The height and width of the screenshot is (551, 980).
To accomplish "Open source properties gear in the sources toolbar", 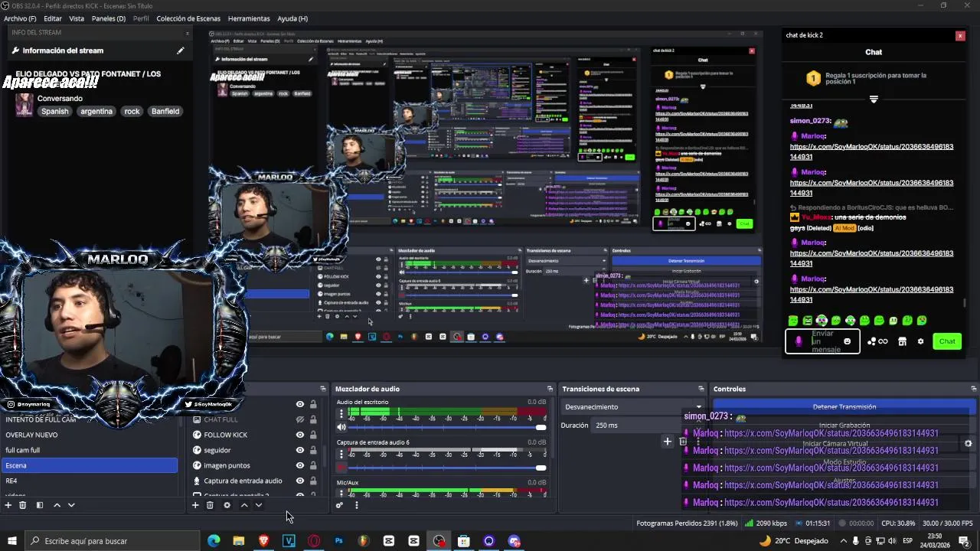I will pos(227,505).
